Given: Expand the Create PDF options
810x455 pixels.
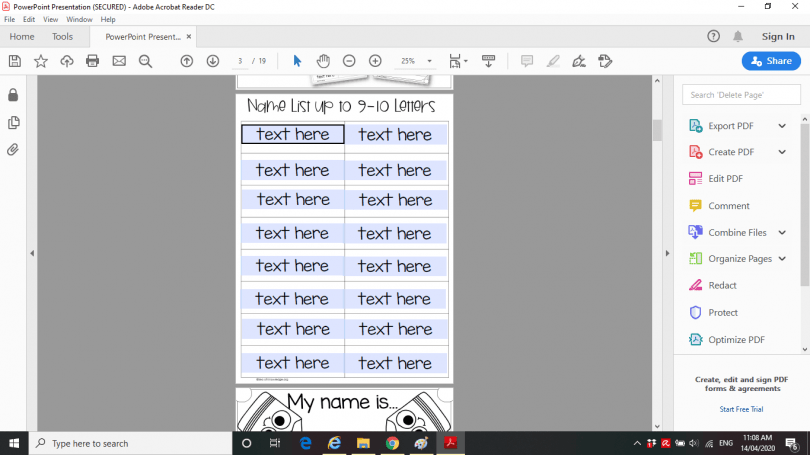Looking at the screenshot, I should (x=782, y=152).
